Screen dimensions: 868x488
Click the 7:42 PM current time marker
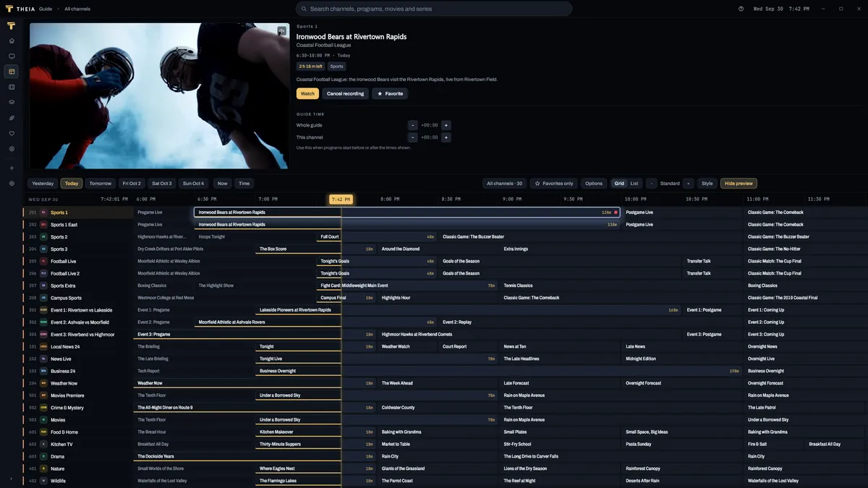click(x=341, y=200)
